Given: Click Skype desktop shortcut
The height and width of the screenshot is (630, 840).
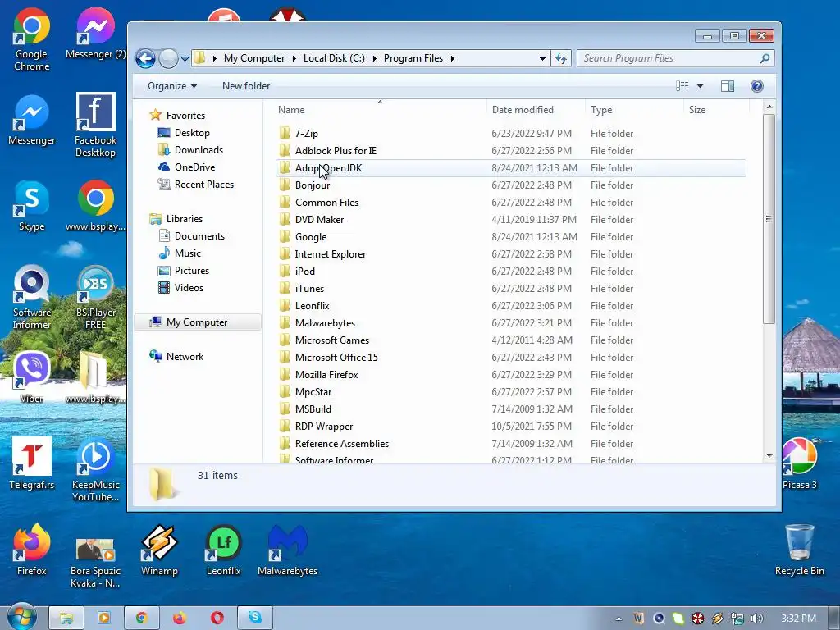Looking at the screenshot, I should (x=32, y=206).
